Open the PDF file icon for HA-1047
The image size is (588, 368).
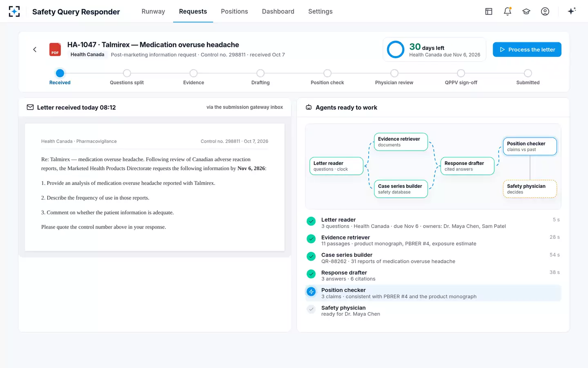tap(55, 49)
